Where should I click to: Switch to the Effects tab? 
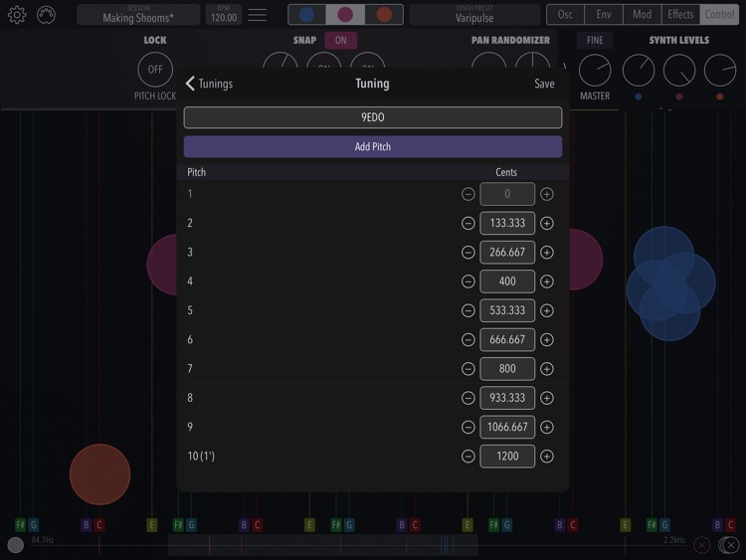click(x=680, y=15)
